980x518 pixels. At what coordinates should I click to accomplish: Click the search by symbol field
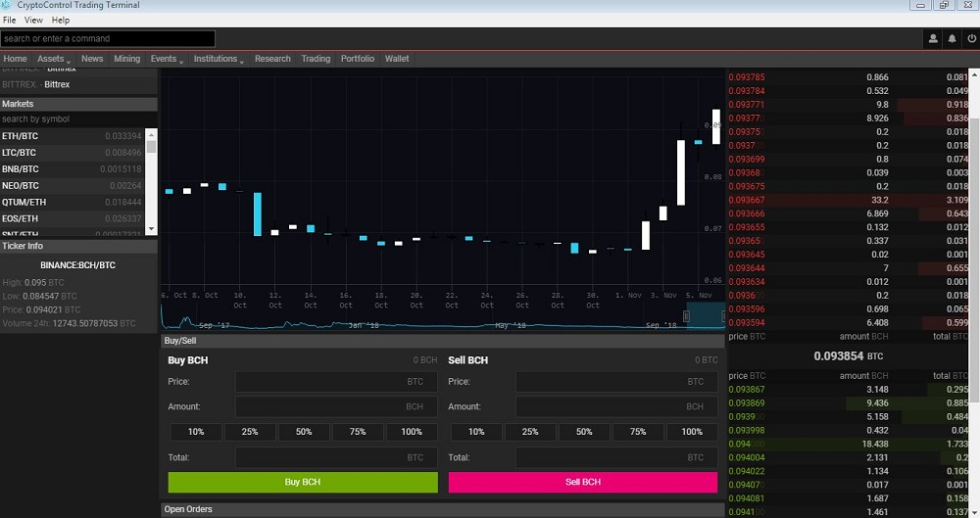(x=78, y=118)
